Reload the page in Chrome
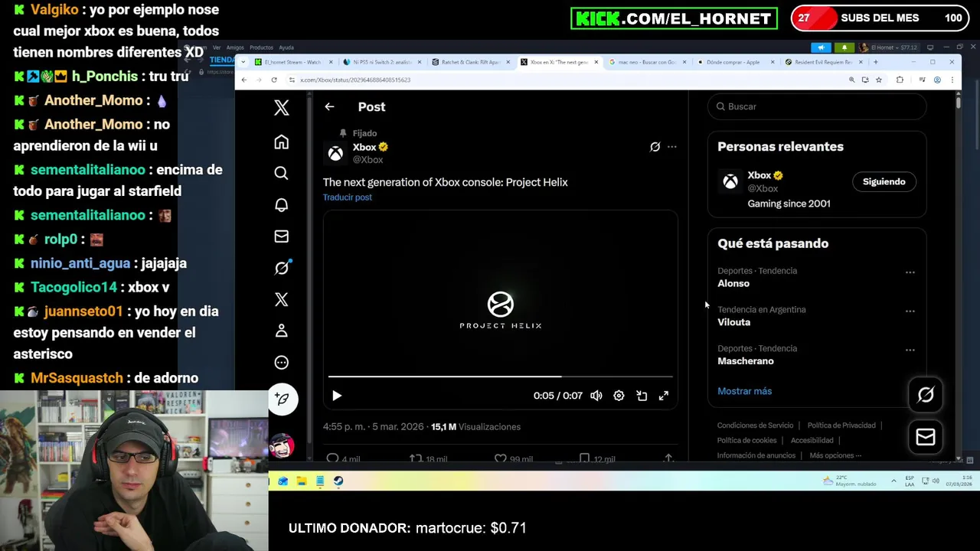Image resolution: width=980 pixels, height=551 pixels. click(x=274, y=80)
